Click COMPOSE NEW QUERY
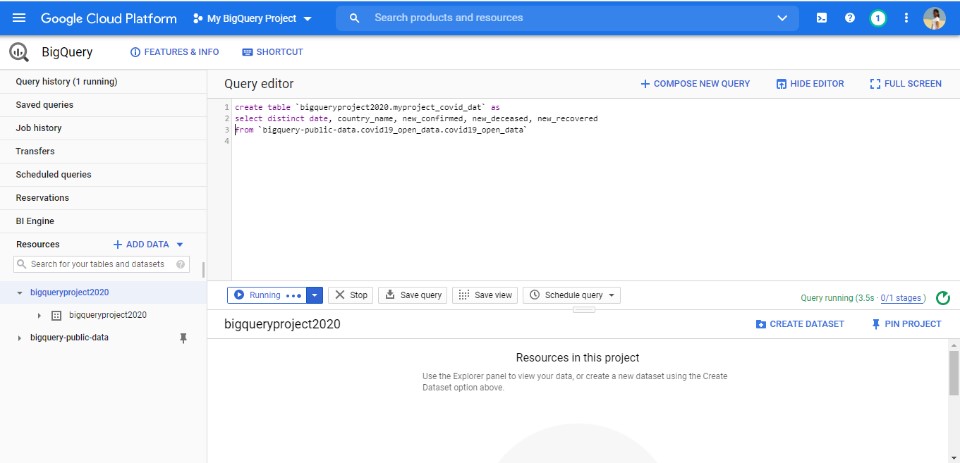This screenshot has height=463, width=960. (695, 84)
